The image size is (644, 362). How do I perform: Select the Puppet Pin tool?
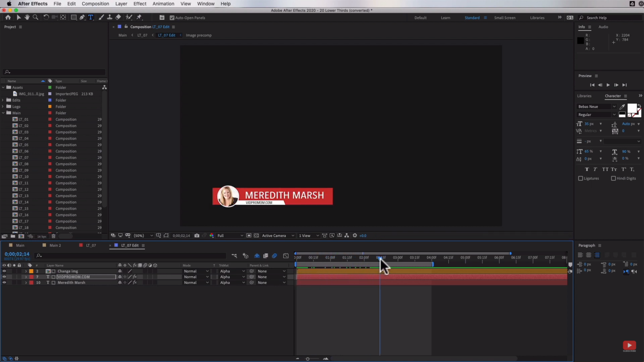(x=139, y=17)
